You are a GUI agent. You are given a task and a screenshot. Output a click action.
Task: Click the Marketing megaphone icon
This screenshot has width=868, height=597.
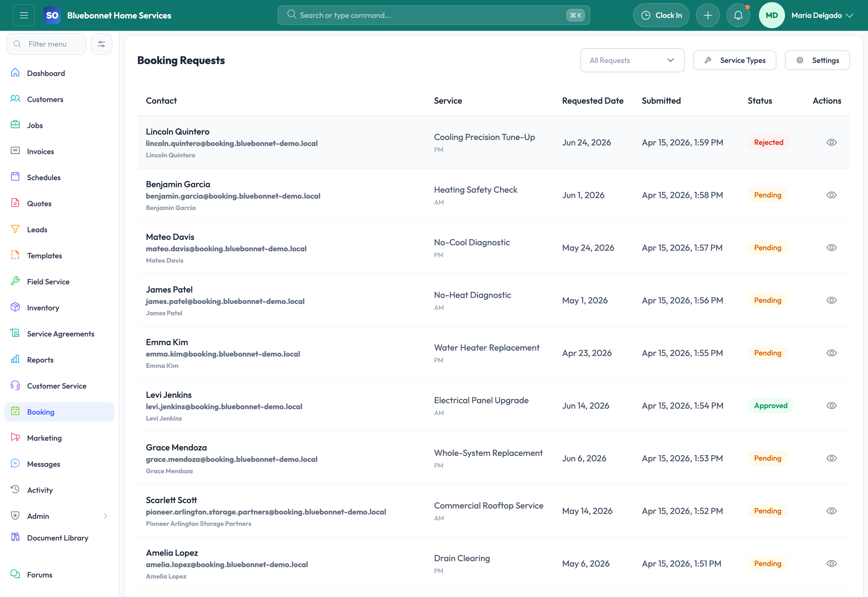[x=15, y=437]
